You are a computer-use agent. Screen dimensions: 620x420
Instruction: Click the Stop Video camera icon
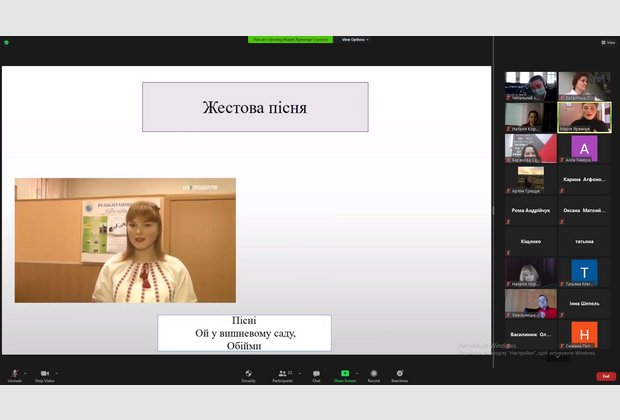point(44,373)
